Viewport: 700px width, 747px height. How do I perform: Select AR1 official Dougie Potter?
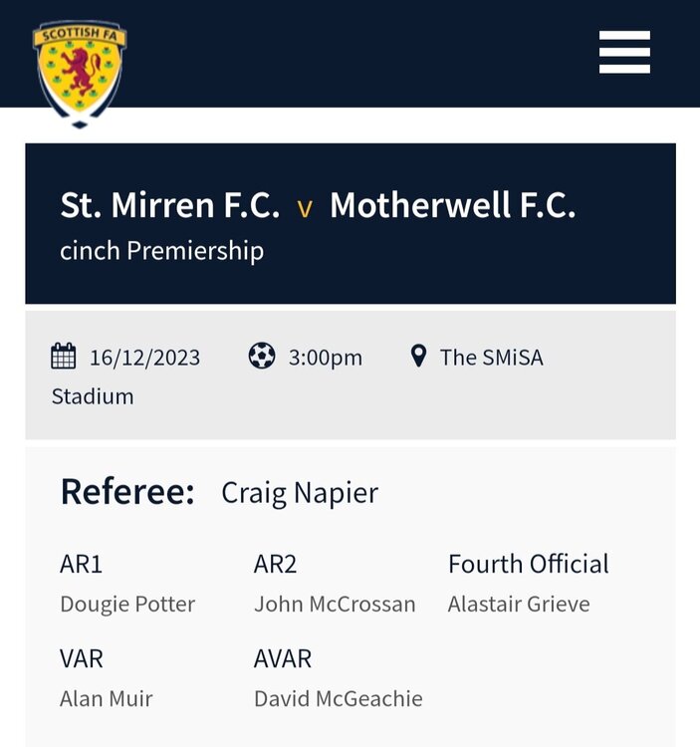coord(127,605)
